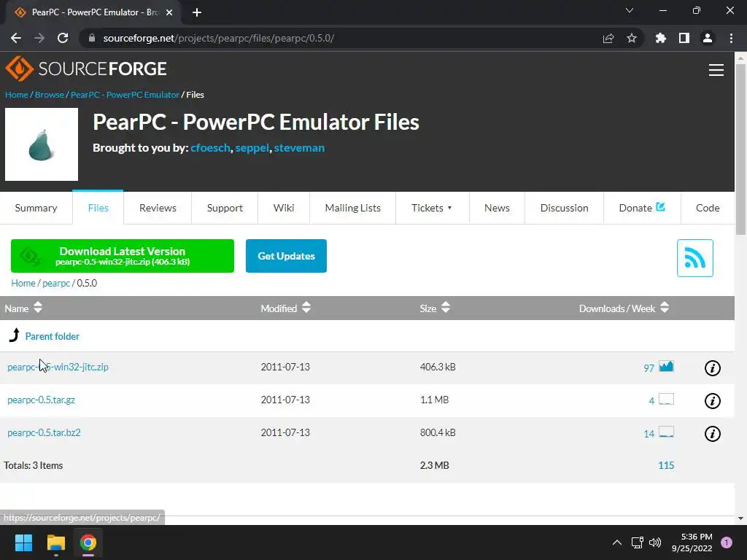Click the SourceForge logo
The height and width of the screenshot is (560, 747).
click(x=86, y=69)
